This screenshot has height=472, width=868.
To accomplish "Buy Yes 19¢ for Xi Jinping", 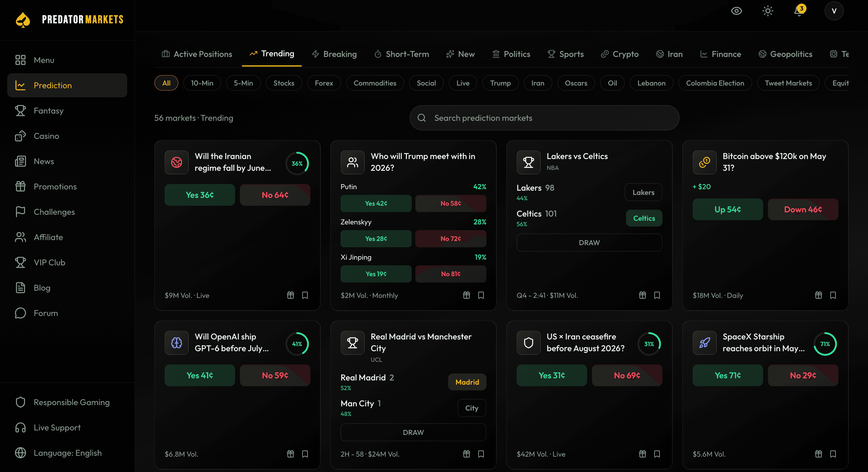I will coord(376,274).
